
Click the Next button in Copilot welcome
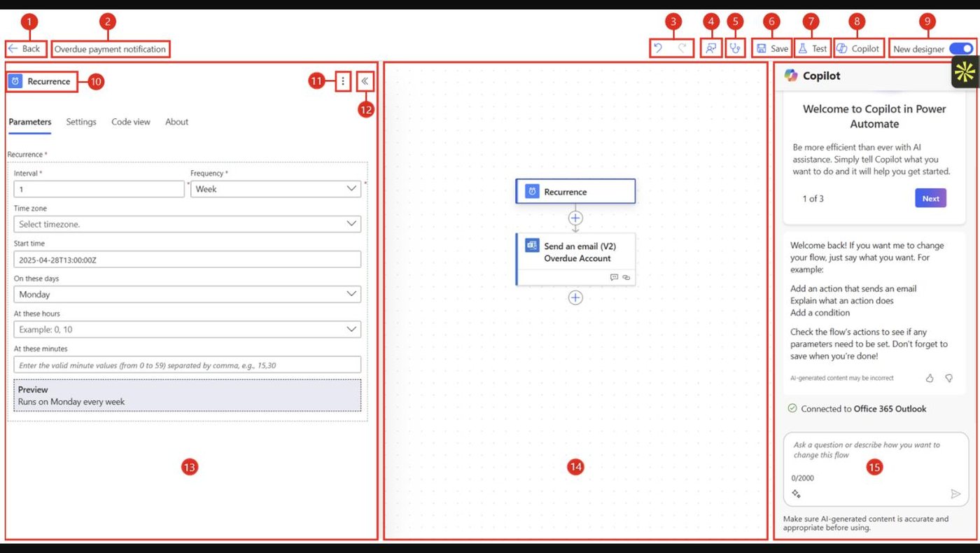(x=930, y=198)
